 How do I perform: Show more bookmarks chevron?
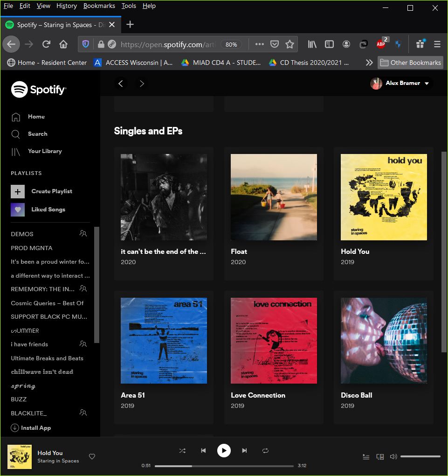coord(369,63)
